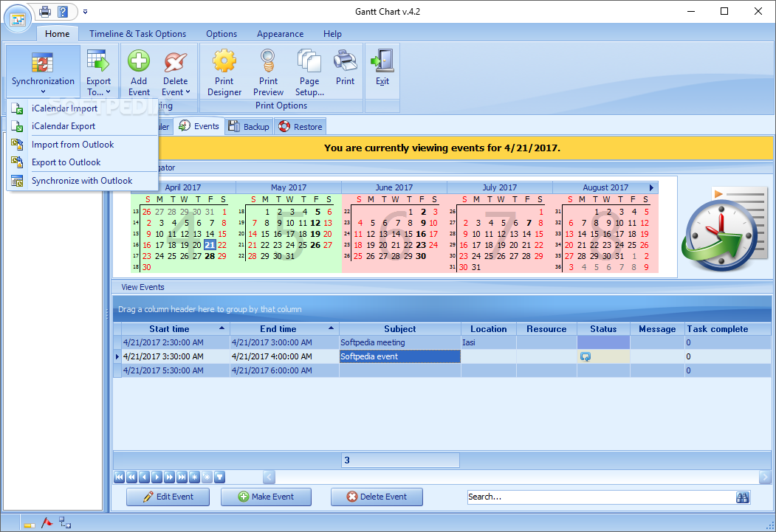Switch to the Events tab

coord(199,126)
